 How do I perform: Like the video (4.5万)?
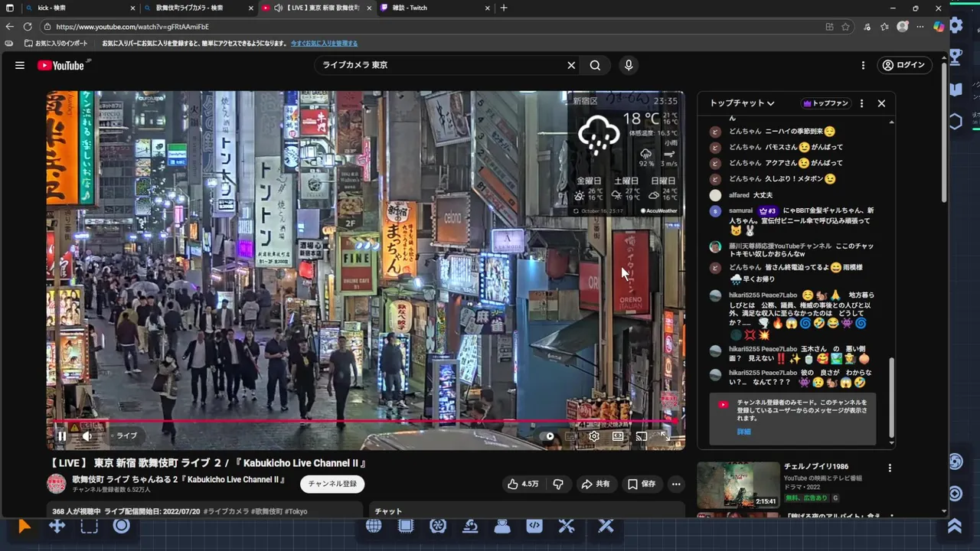coord(522,484)
